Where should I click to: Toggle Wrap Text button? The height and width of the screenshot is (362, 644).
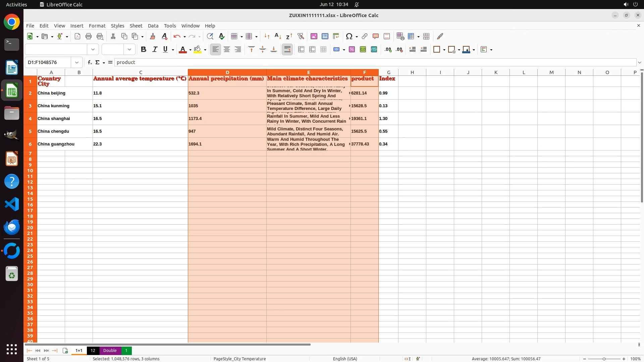287,50
